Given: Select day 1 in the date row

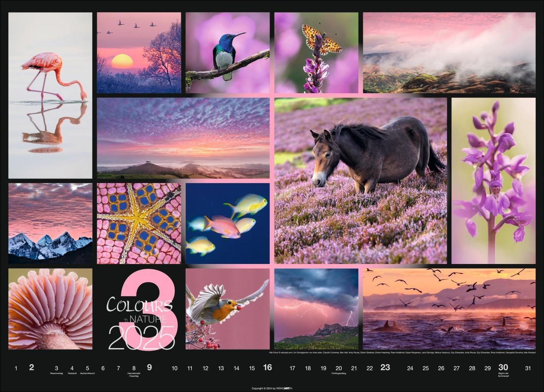Looking at the screenshot, I should point(16,368).
